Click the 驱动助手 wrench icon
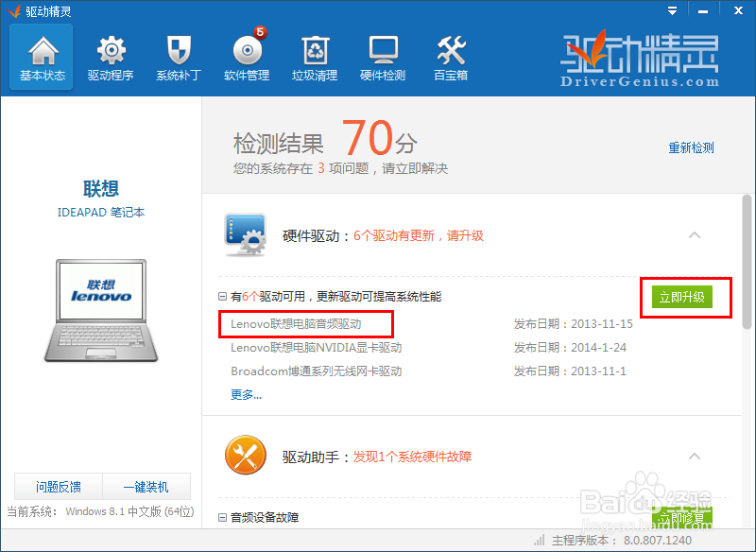756x552 pixels. click(x=245, y=455)
